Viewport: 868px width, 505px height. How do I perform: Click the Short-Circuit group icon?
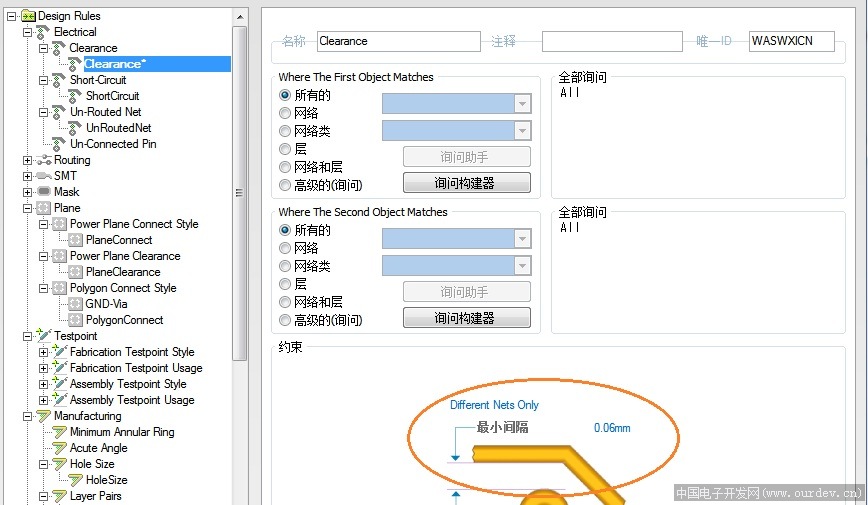pos(59,80)
